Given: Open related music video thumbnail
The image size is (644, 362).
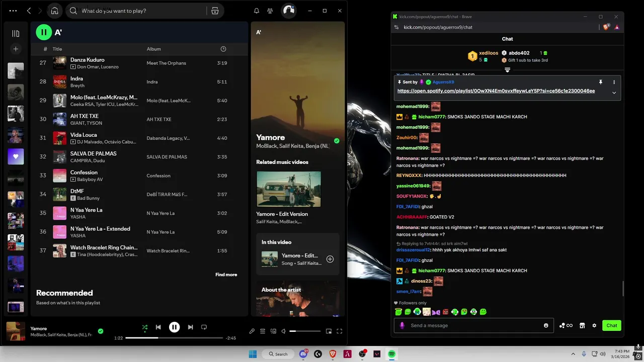Looking at the screenshot, I should [x=289, y=189].
